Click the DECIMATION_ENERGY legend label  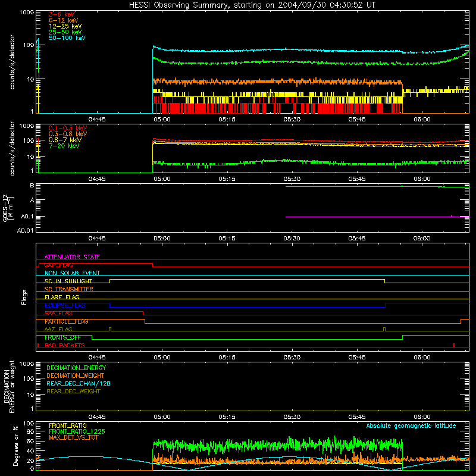(x=76, y=368)
